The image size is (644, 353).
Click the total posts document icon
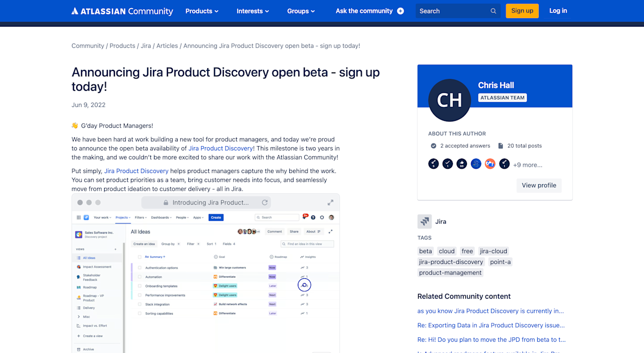point(501,146)
